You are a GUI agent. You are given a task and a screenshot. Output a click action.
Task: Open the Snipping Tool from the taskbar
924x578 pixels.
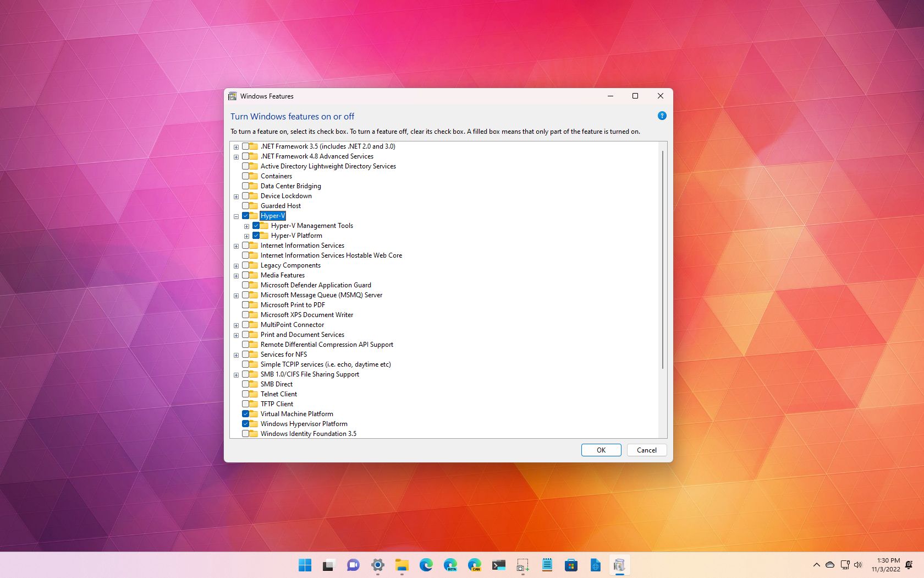(x=522, y=565)
